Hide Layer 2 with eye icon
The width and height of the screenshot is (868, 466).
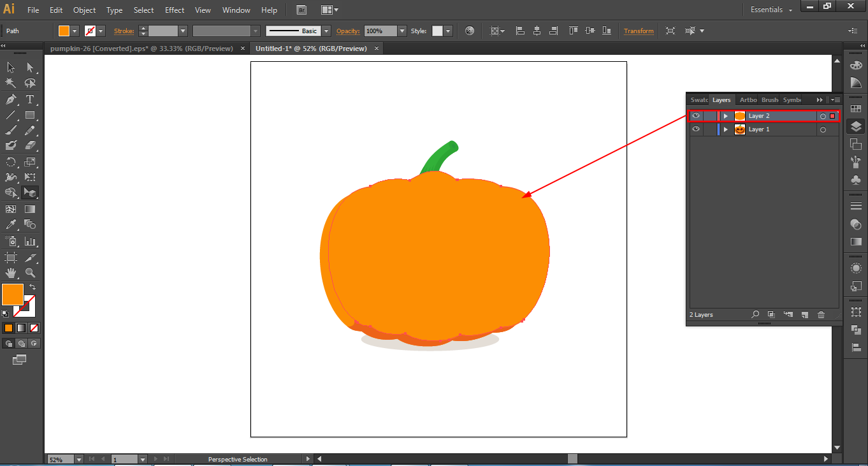(x=696, y=116)
